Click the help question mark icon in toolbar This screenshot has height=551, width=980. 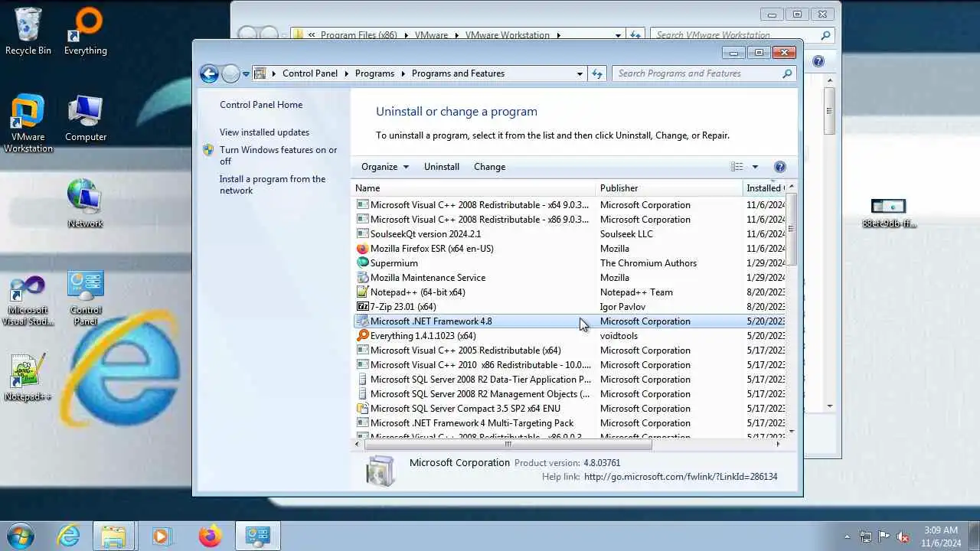(x=779, y=167)
